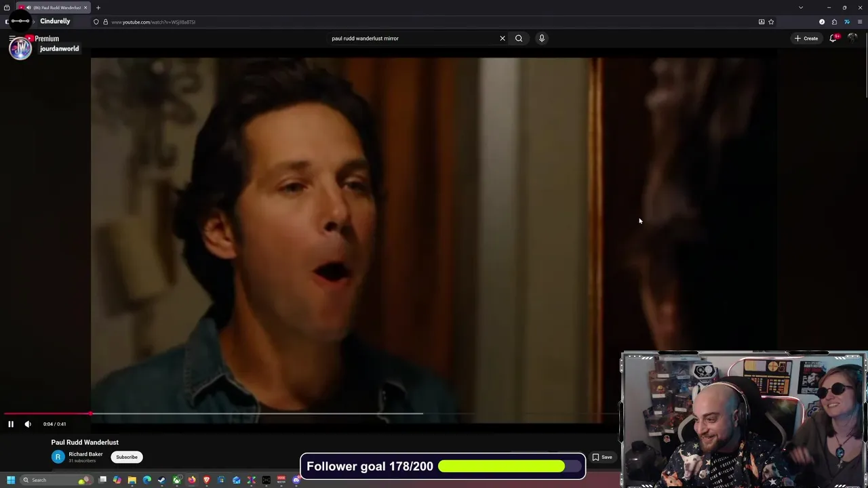Click the Time elapsed 0:04 / 0:41 display
The width and height of the screenshot is (868, 488).
click(x=54, y=424)
